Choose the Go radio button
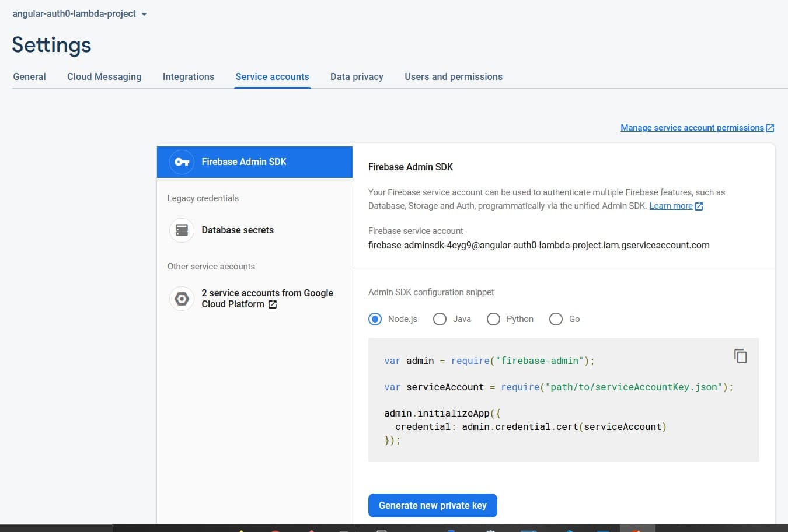Viewport: 788px width, 532px height. click(x=556, y=319)
